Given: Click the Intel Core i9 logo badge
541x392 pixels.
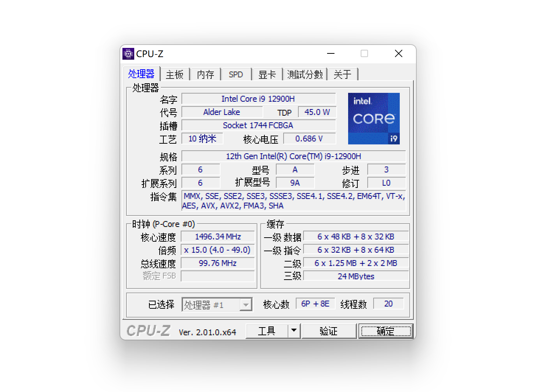Looking at the screenshot, I should click(x=374, y=119).
